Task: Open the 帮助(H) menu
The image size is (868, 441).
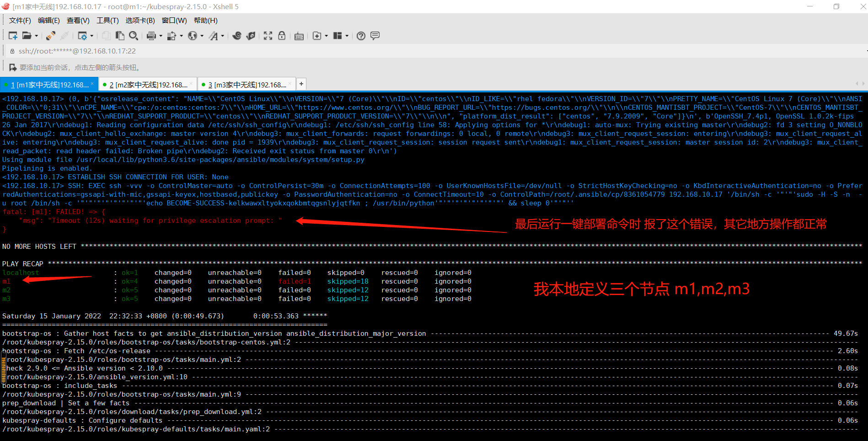Action: click(x=206, y=21)
